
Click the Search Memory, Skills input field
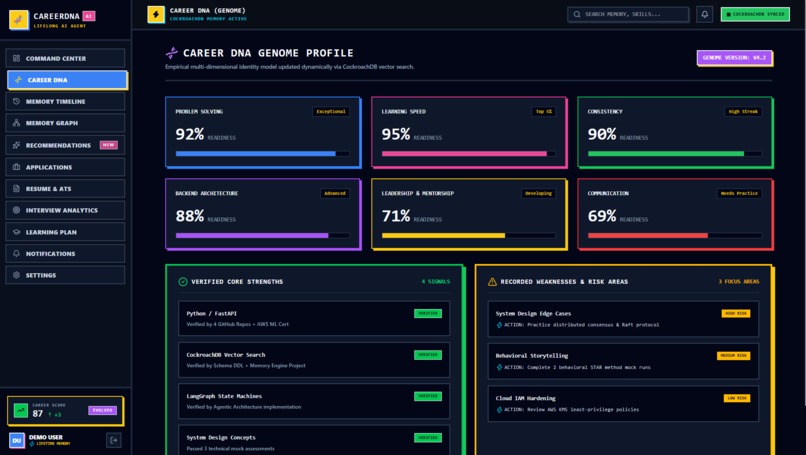coord(628,14)
